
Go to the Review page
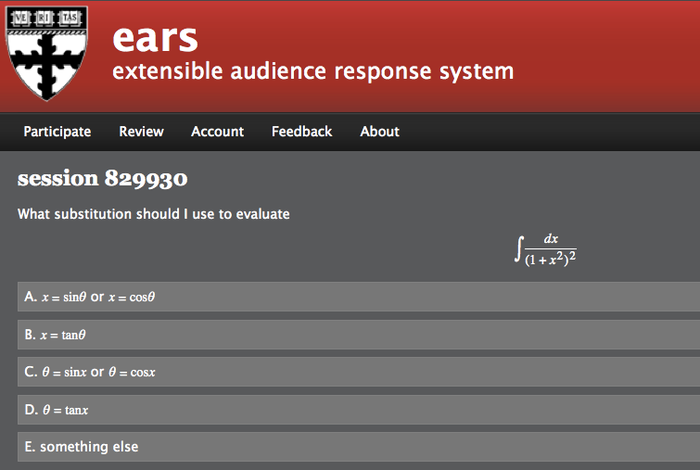[x=141, y=131]
